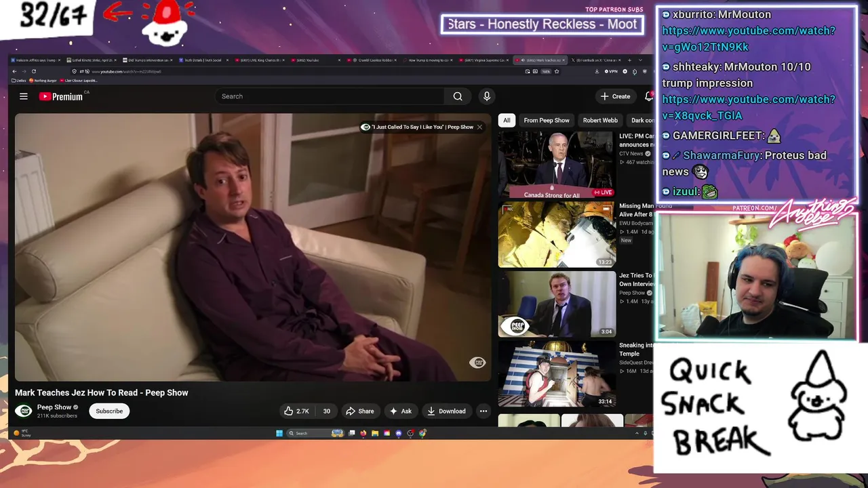Screen dimensions: 868x488
Task: Open Task View on the taskbar
Action: click(x=352, y=433)
